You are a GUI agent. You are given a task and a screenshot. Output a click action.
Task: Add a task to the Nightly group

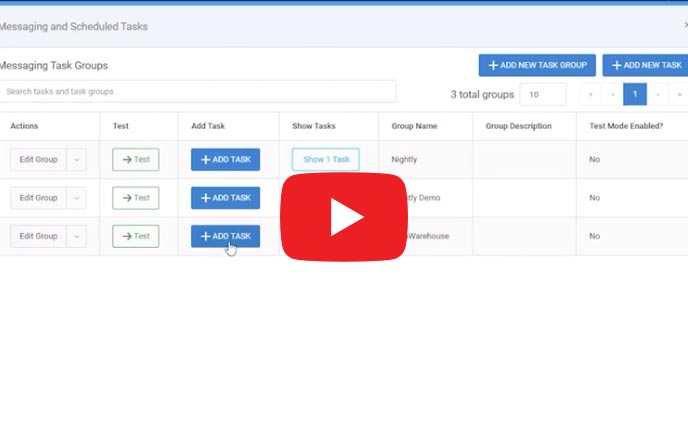coord(225,160)
